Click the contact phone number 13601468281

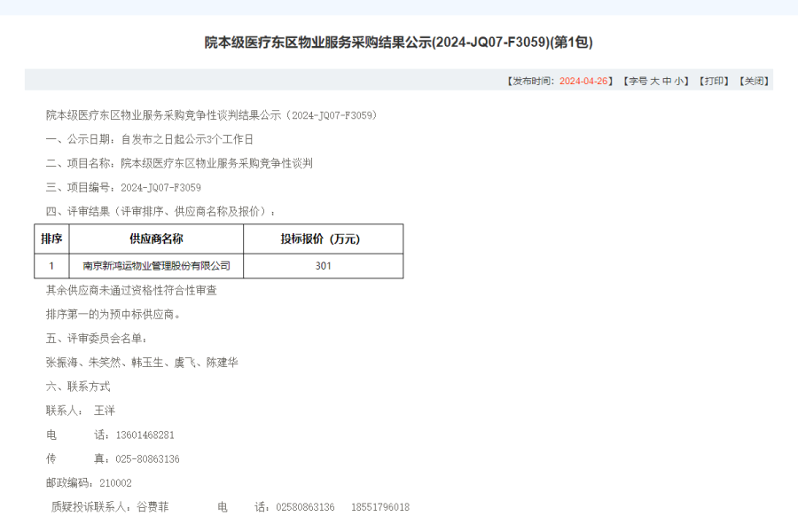(x=145, y=435)
